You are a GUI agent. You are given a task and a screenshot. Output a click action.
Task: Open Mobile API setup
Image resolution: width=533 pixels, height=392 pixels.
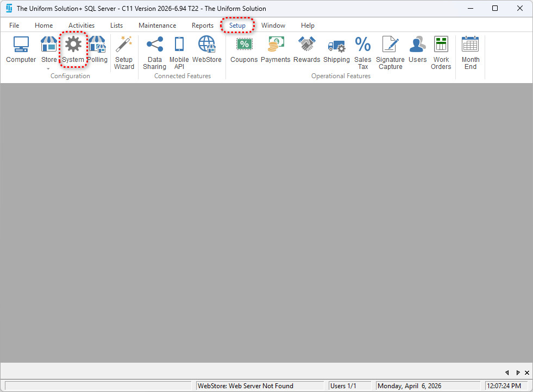coord(179,53)
